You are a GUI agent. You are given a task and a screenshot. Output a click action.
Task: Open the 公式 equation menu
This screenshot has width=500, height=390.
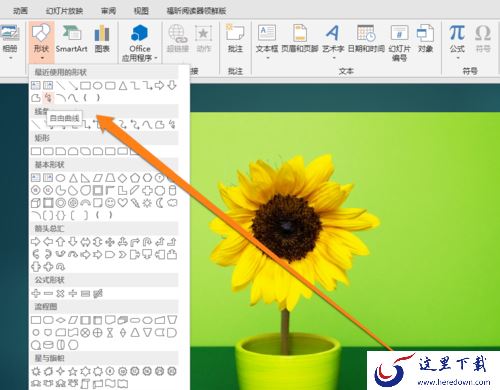457,42
